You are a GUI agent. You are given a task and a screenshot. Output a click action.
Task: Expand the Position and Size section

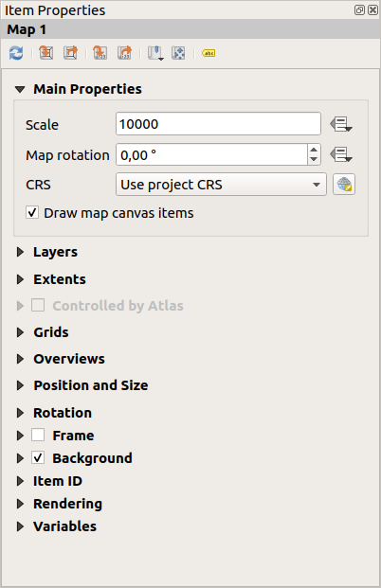point(20,385)
